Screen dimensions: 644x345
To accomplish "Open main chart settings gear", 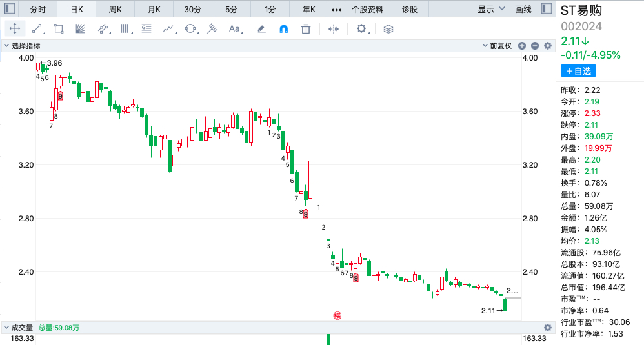I will point(548,46).
